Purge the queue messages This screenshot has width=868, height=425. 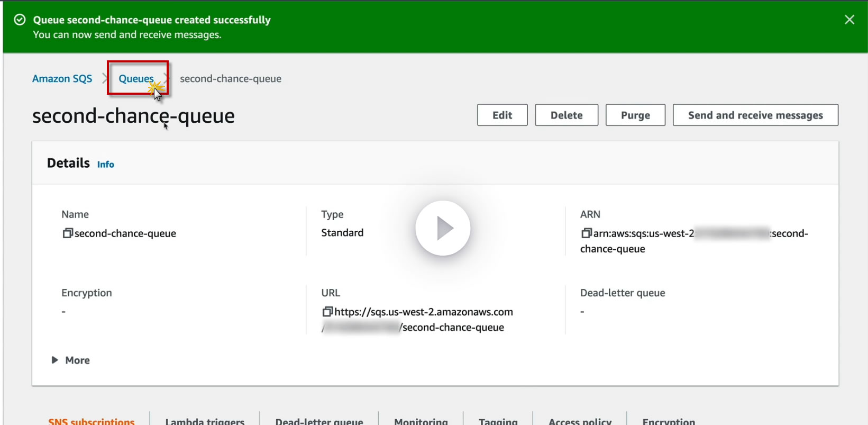[x=635, y=115]
